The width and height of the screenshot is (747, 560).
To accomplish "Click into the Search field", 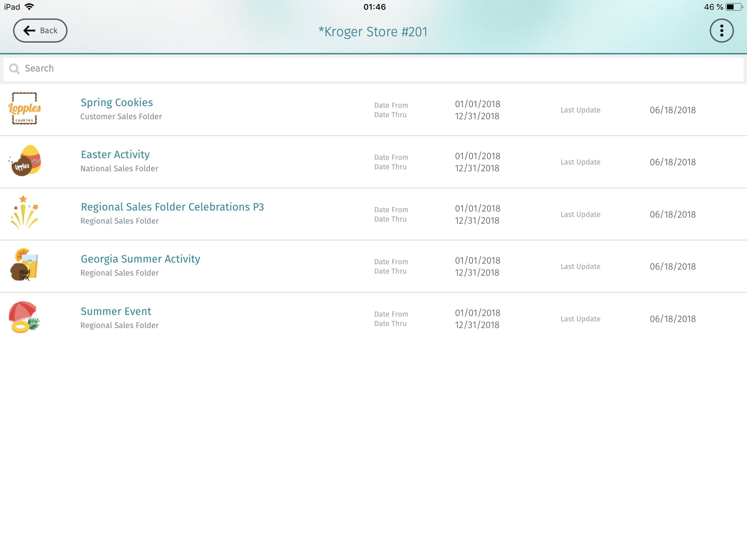I will coord(373,69).
